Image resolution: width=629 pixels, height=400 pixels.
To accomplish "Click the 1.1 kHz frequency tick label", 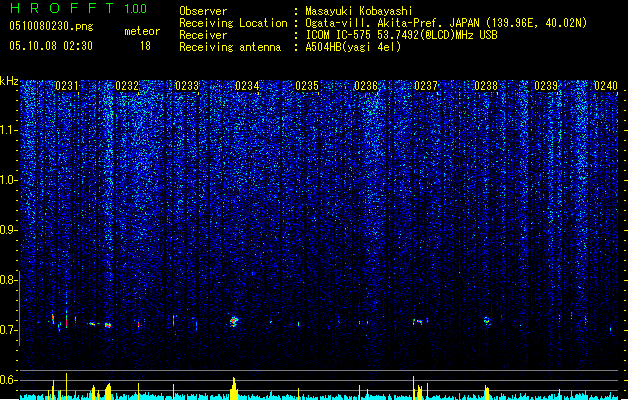I will tap(8, 130).
